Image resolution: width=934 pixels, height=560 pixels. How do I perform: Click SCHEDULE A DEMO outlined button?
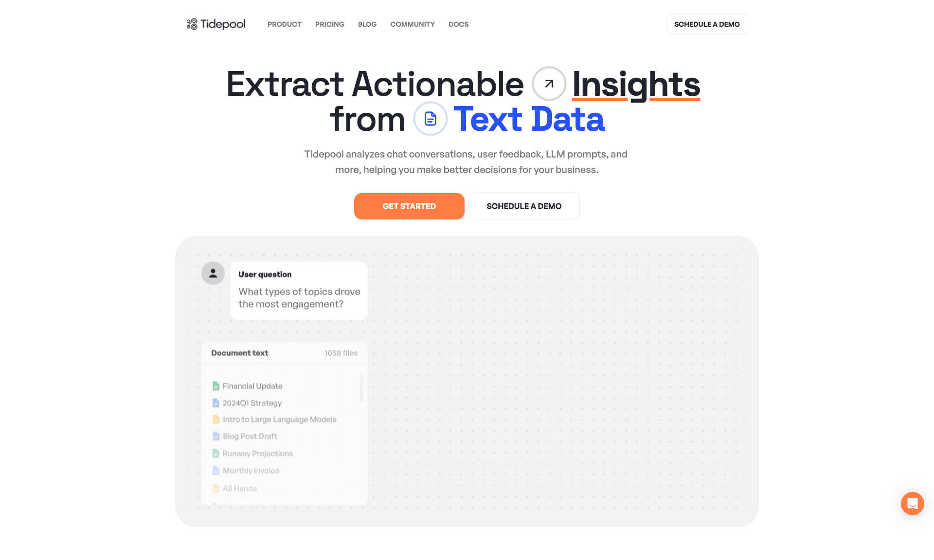point(524,206)
